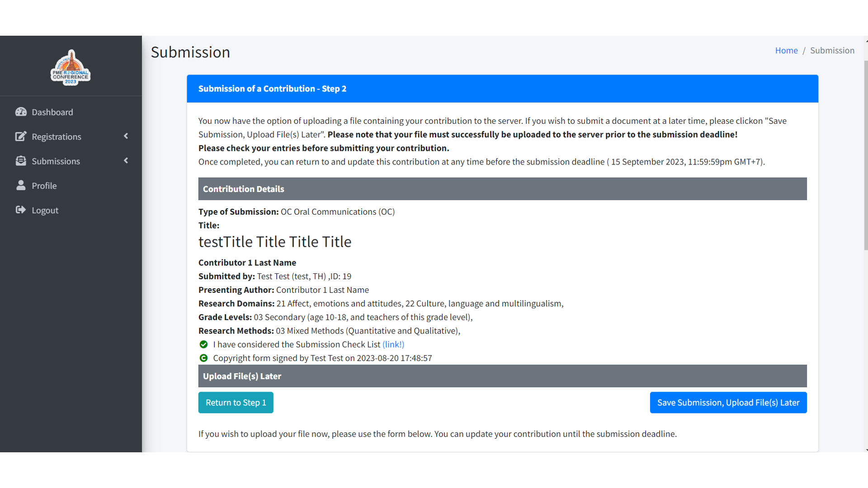Image resolution: width=868 pixels, height=488 pixels.
Task: Click the Profile user icon
Action: [21, 185]
